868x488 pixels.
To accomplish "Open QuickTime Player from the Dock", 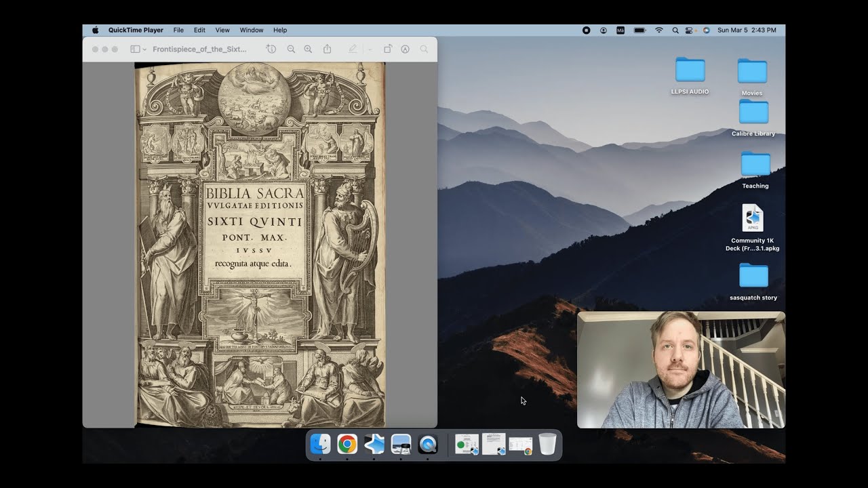I will [x=428, y=444].
